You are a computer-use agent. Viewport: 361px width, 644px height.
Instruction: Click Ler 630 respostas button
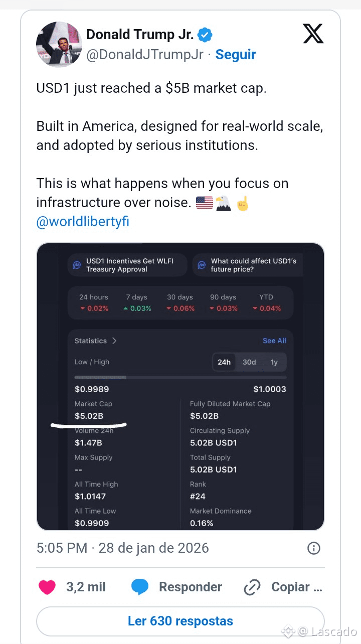point(180,621)
